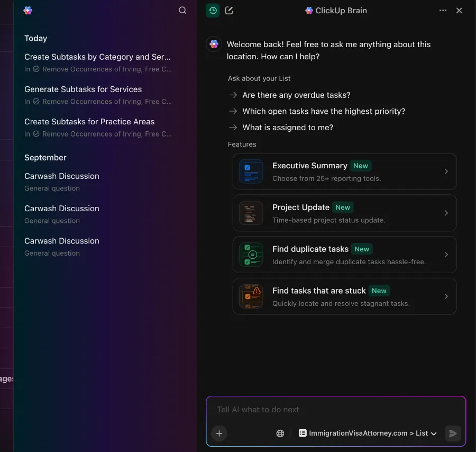Ask 'Are there any overdue tasks?'
The height and width of the screenshot is (452, 476).
click(296, 95)
